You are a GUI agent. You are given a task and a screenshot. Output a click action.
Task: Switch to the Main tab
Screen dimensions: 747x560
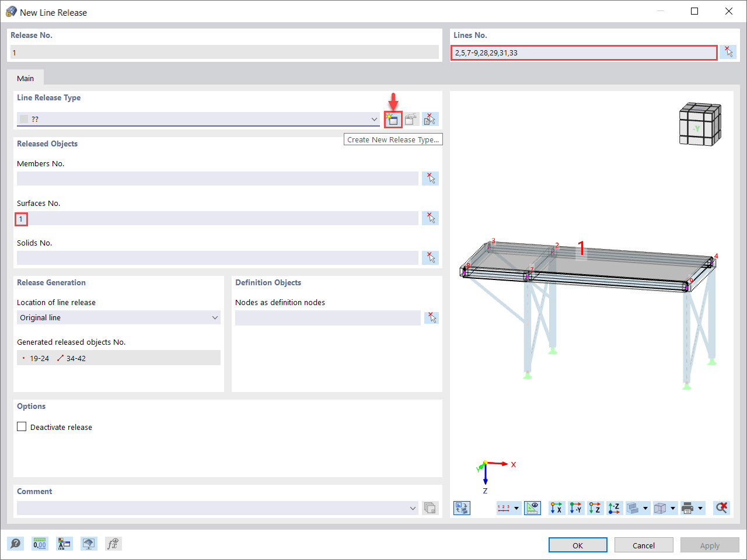25,78
